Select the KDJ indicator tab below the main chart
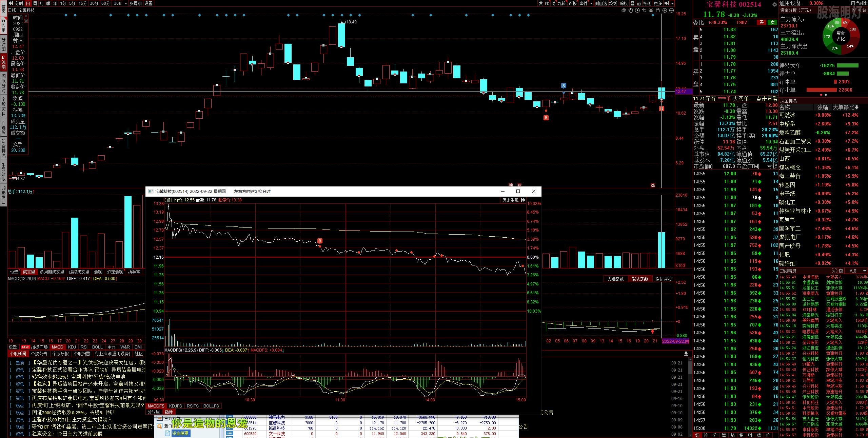The image size is (868, 438). click(x=72, y=347)
